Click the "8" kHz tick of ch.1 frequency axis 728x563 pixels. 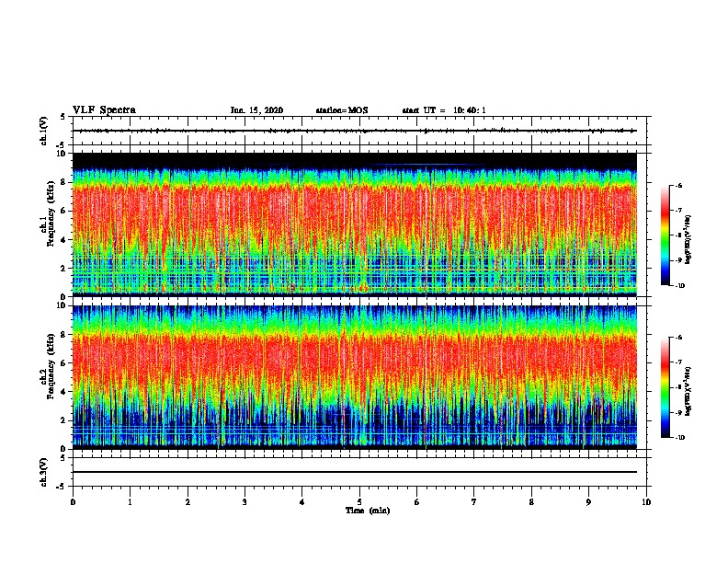pyautogui.click(x=64, y=182)
